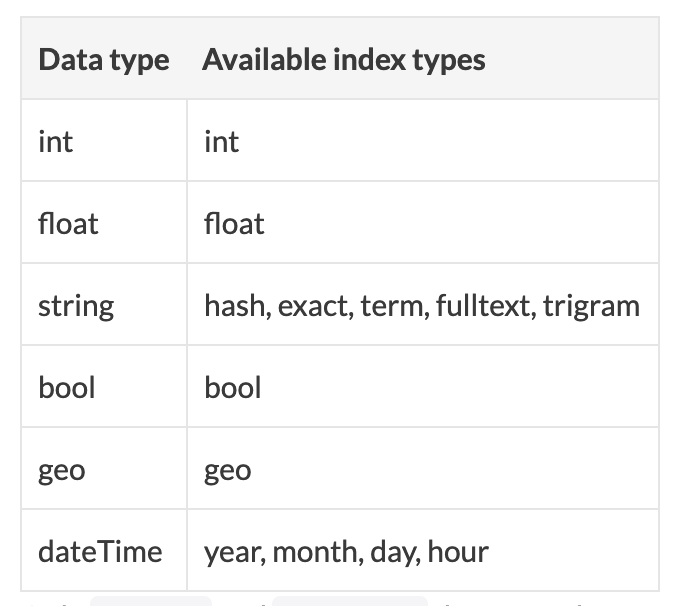Click the word "trigram" in string indexes
Viewport: 686px width, 606px height.
pos(591,305)
